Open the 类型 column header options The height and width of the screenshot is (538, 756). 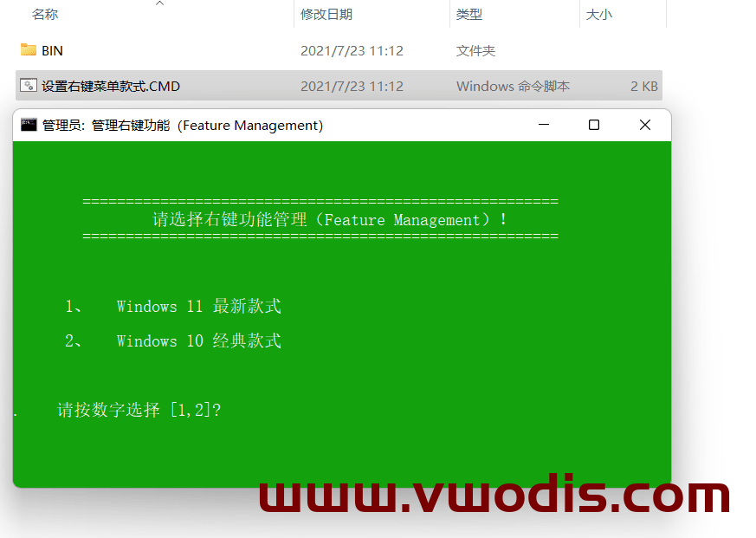pyautogui.click(x=466, y=14)
